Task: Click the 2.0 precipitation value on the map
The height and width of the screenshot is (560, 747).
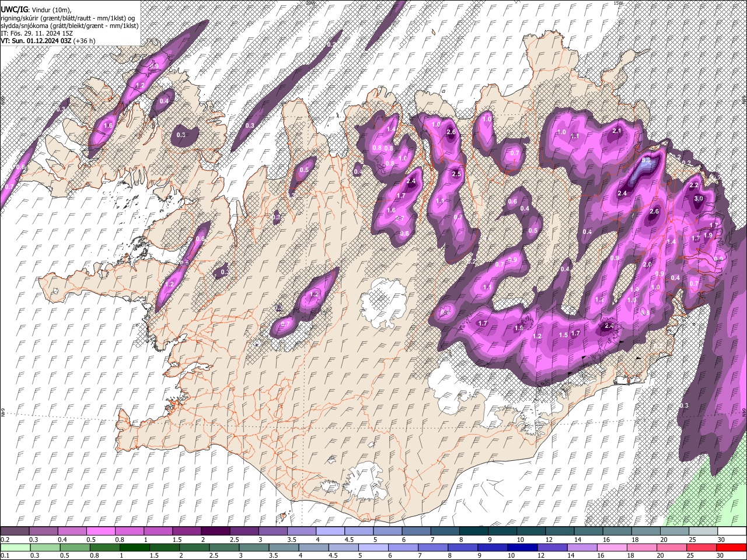Action: (x=647, y=264)
